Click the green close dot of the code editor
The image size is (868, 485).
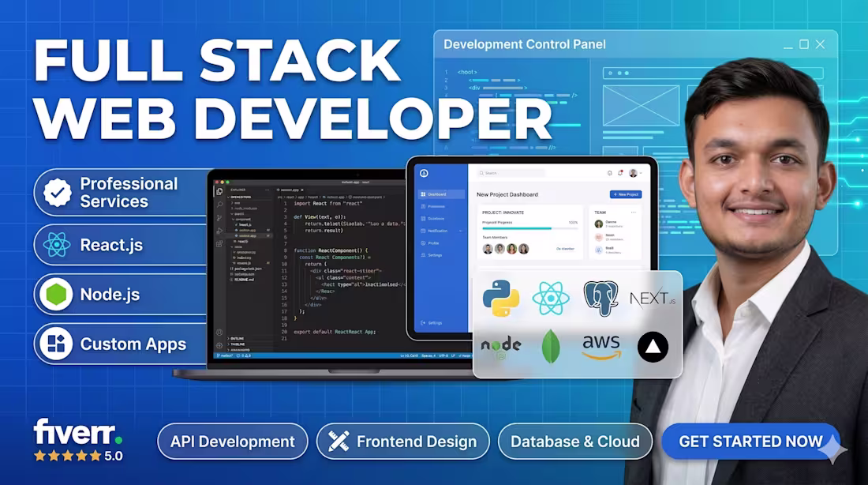pos(227,182)
